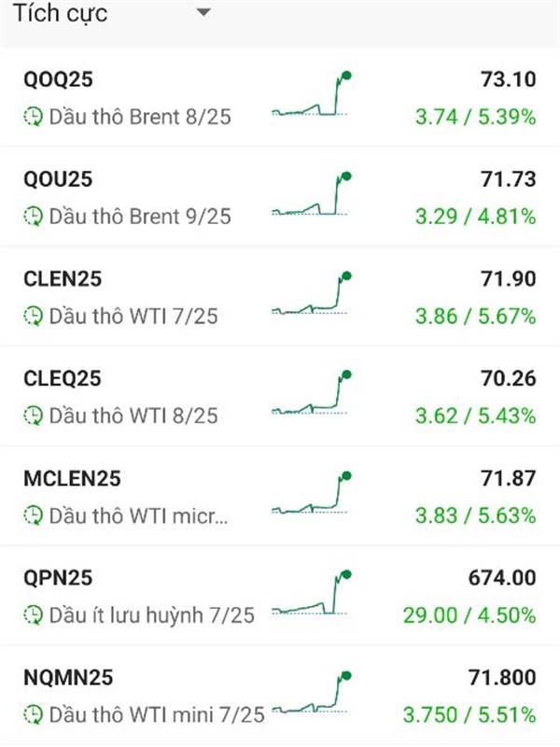This screenshot has width=560, height=747.
Task: Click the delayed-clock icon beside Dầu thô WTI 8/25
Action: (x=34, y=416)
